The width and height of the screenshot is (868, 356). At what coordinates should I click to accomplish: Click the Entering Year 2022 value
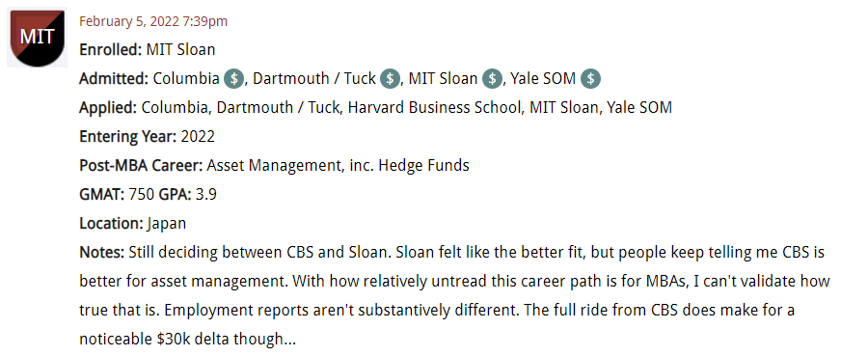[x=198, y=136]
